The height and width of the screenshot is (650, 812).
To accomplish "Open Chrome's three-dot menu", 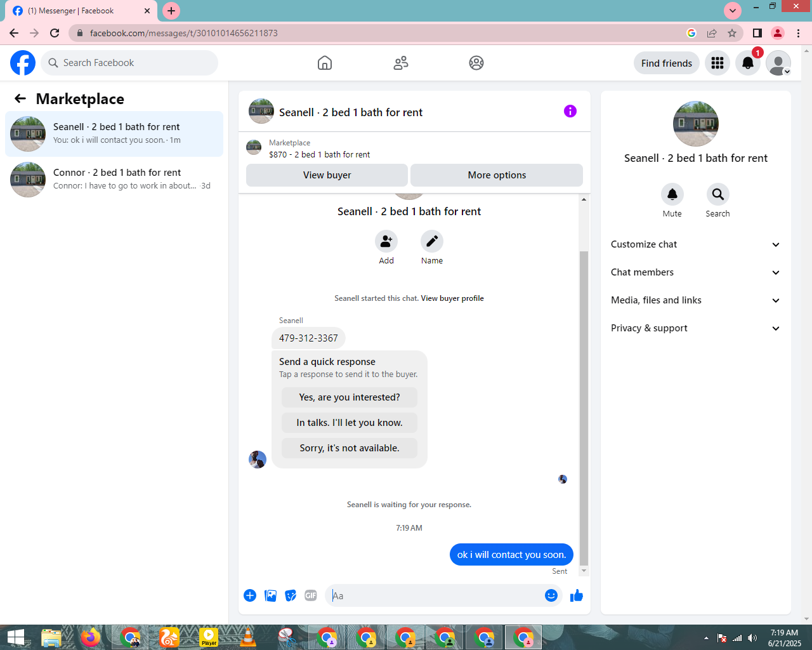I will (799, 33).
